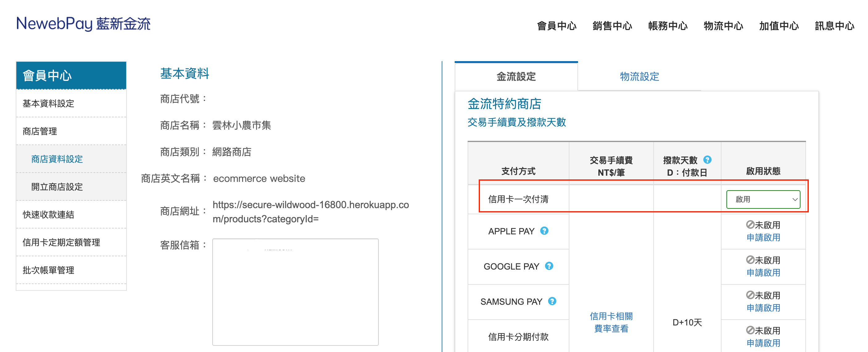
Task: Open 開立商店設定 in the sidebar
Action: 57,187
